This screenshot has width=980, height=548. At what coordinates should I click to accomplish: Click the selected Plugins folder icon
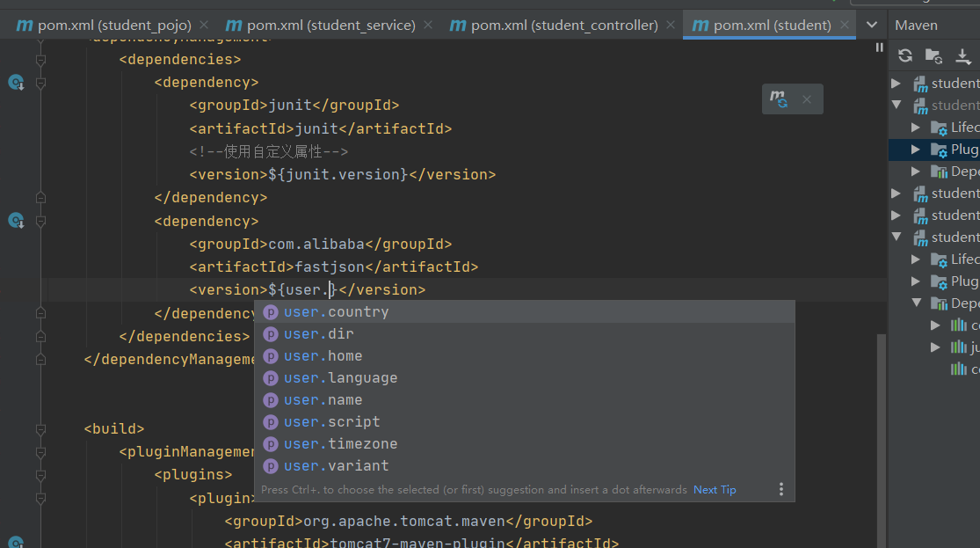939,150
